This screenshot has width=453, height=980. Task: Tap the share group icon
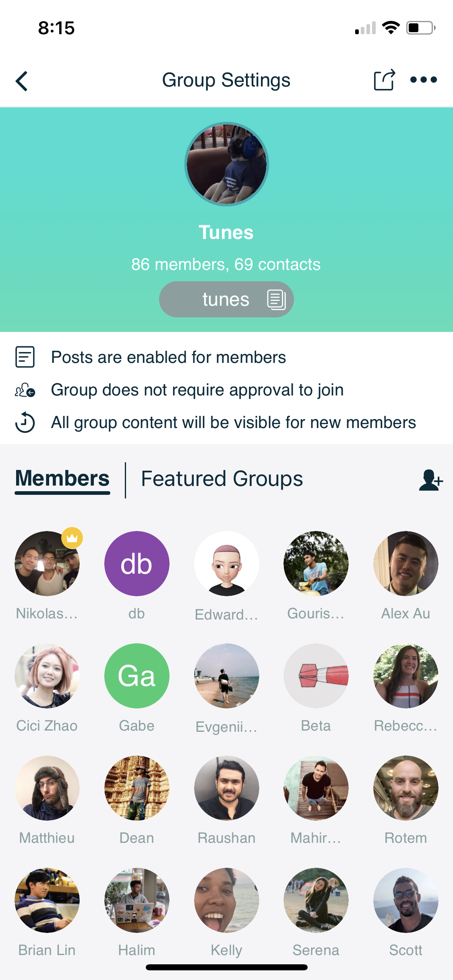384,80
